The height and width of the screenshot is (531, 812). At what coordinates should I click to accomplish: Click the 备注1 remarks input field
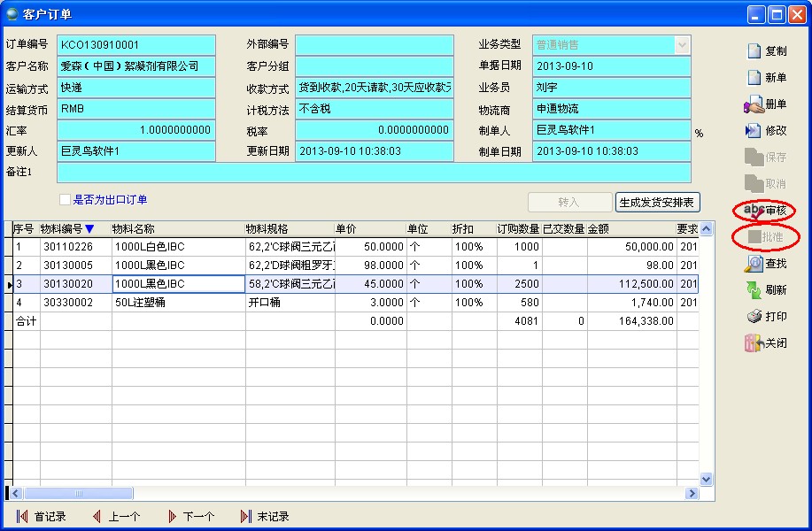pyautogui.click(x=373, y=173)
